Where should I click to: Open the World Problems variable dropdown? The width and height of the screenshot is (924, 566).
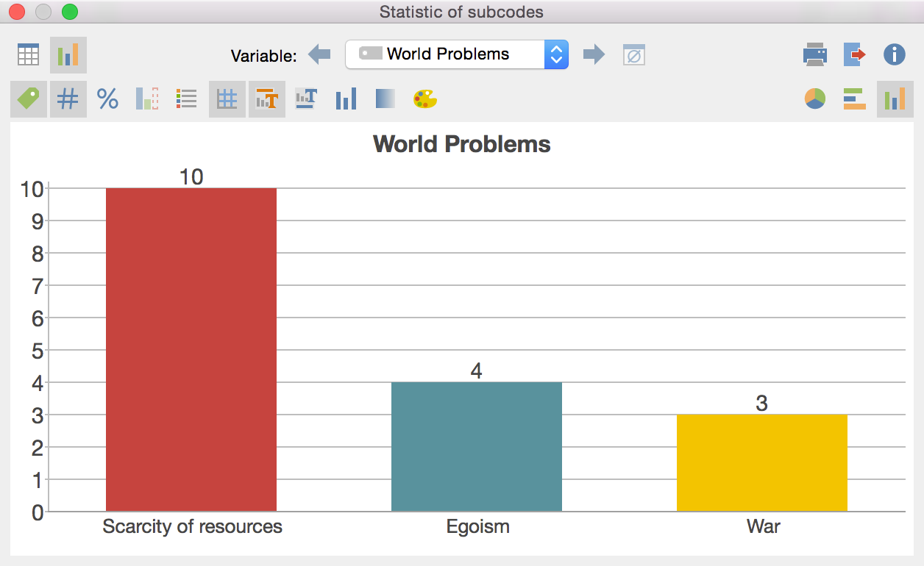[x=447, y=54]
